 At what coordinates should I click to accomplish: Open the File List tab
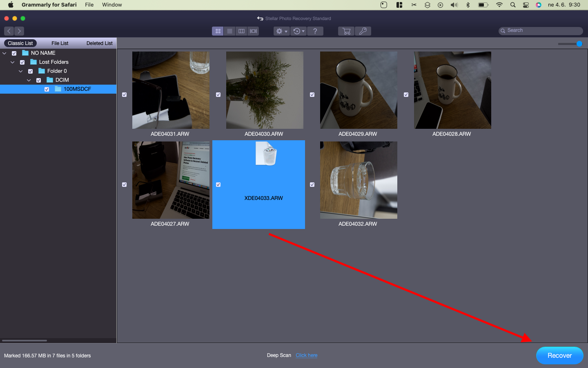[60, 43]
